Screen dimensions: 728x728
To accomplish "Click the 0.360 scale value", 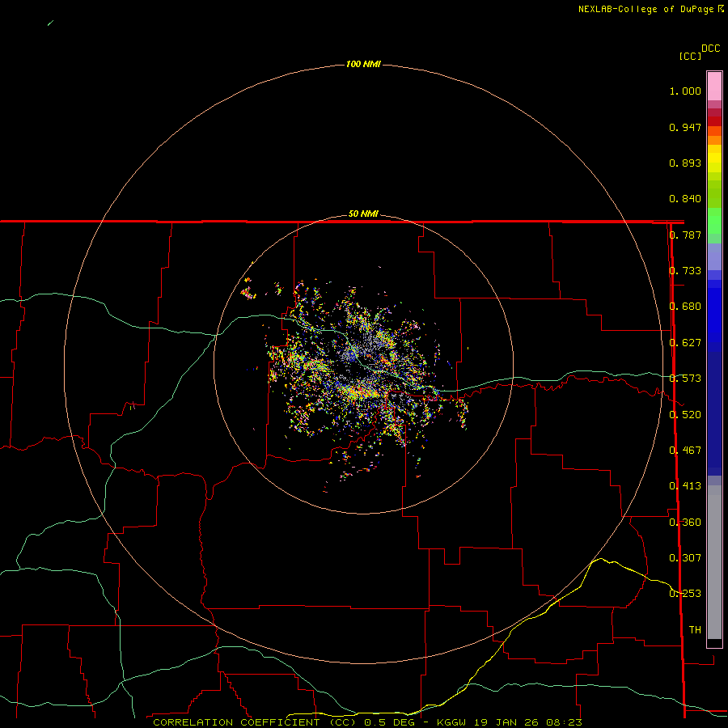I will point(685,523).
